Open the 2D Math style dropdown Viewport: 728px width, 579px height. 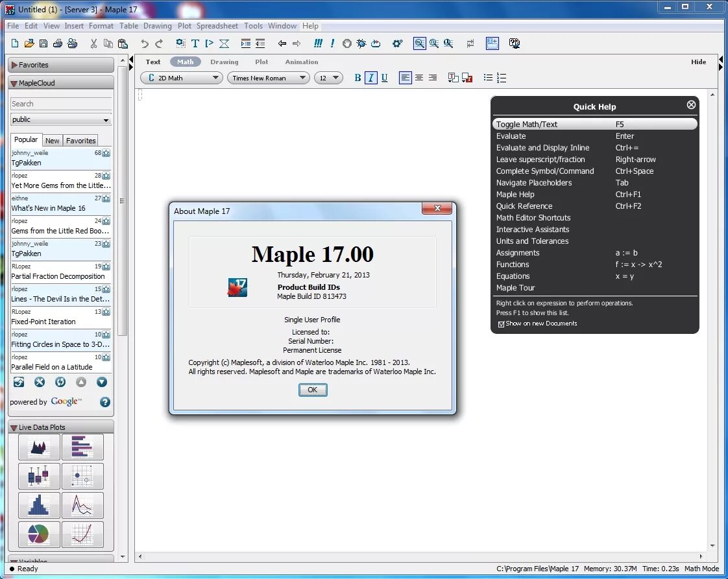182,78
